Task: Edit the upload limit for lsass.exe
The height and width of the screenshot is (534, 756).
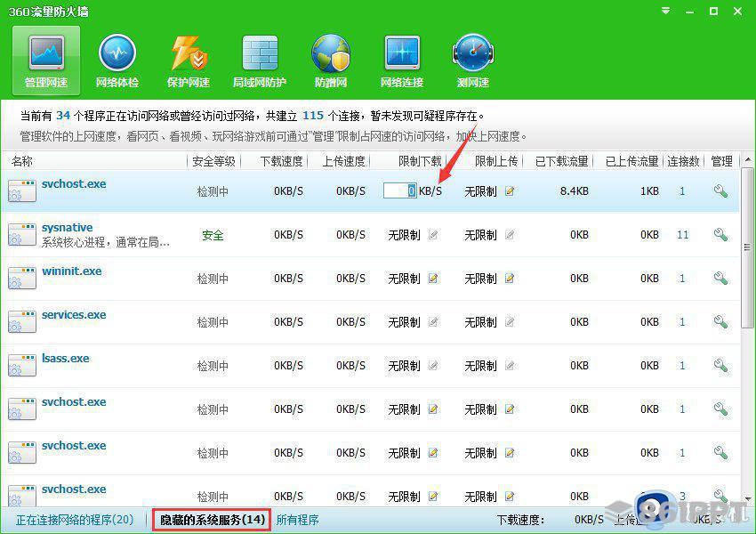Action: point(509,366)
